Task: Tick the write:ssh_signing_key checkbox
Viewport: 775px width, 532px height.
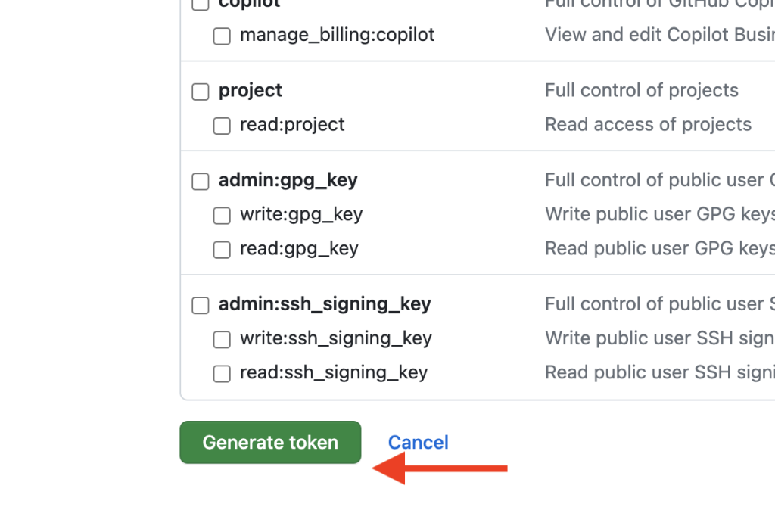Action: coord(222,339)
